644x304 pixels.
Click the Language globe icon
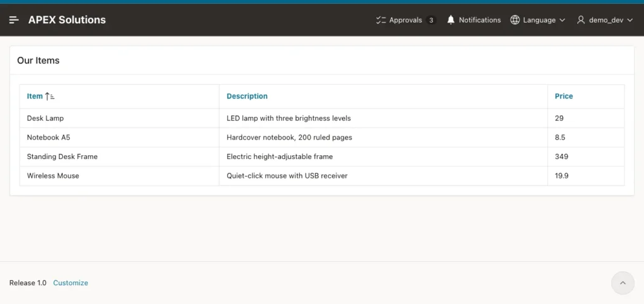pyautogui.click(x=515, y=19)
